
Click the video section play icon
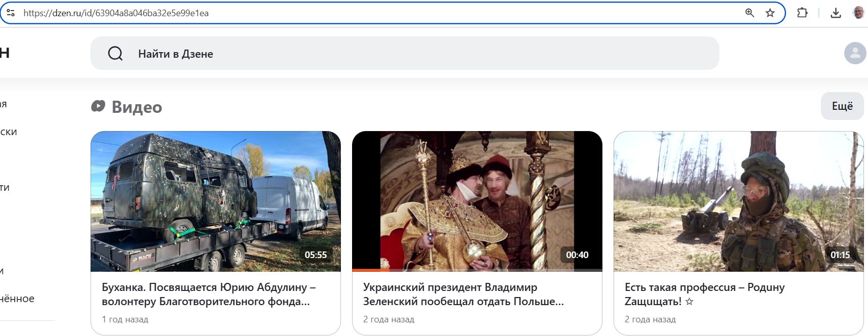point(98,106)
